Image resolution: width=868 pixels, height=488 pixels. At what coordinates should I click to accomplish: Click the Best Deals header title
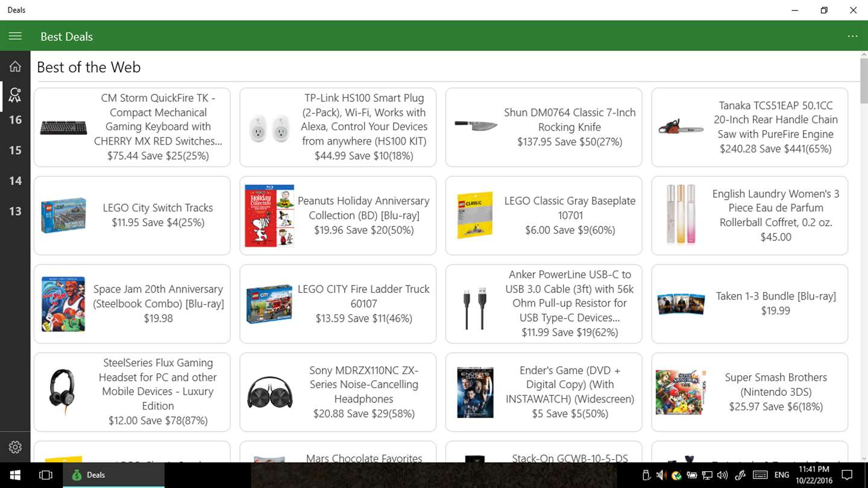[66, 36]
